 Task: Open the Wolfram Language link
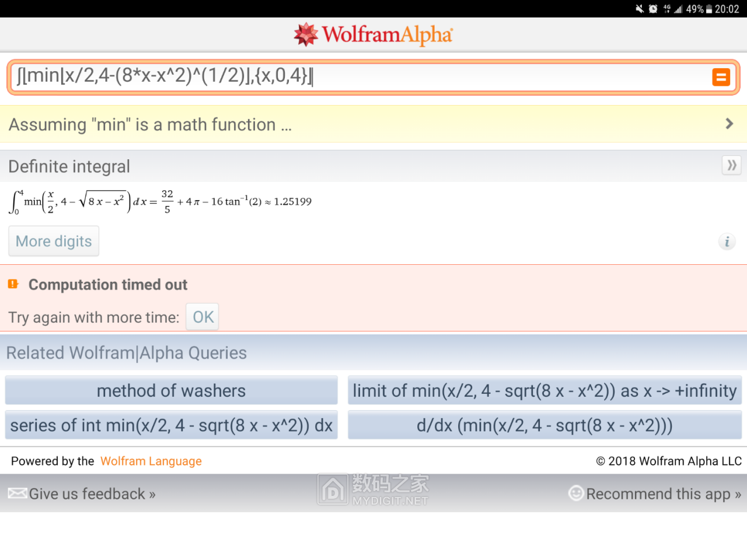click(151, 461)
